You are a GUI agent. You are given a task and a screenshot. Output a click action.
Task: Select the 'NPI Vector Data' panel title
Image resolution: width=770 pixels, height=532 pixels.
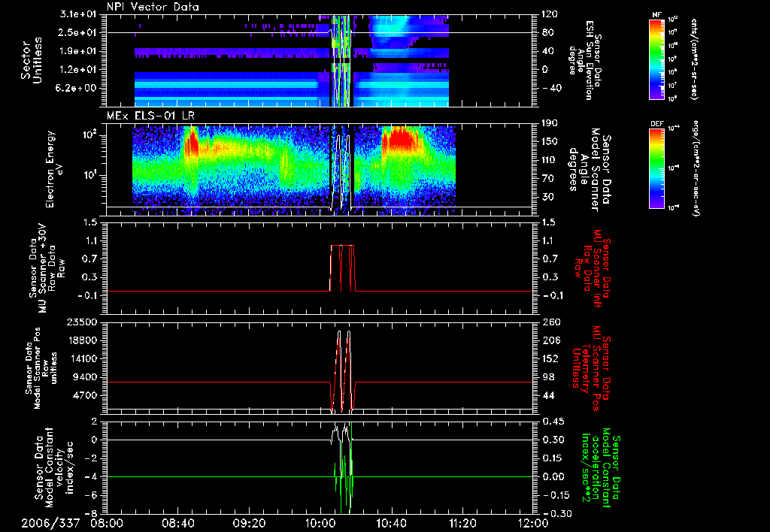pos(153,7)
